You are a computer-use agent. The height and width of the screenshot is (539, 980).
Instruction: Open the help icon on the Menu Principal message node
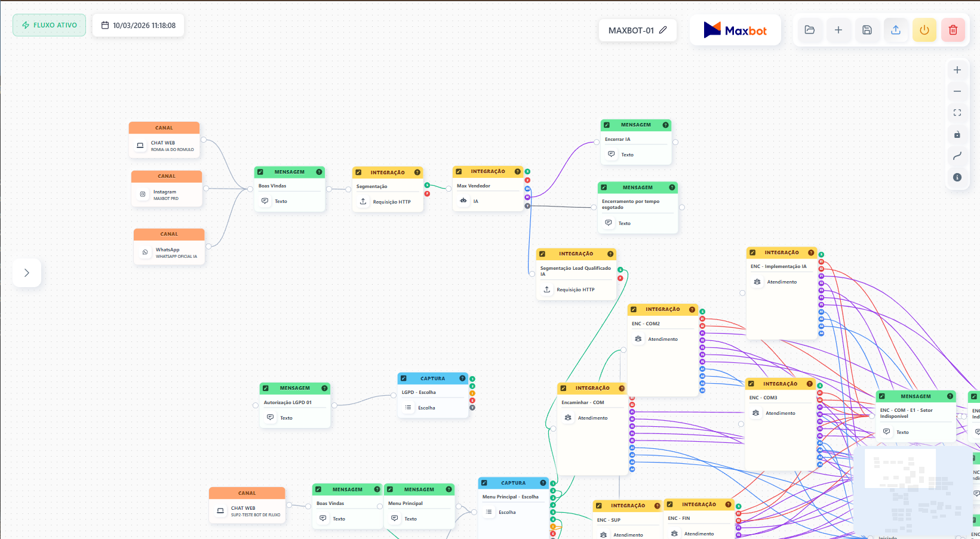(448, 489)
